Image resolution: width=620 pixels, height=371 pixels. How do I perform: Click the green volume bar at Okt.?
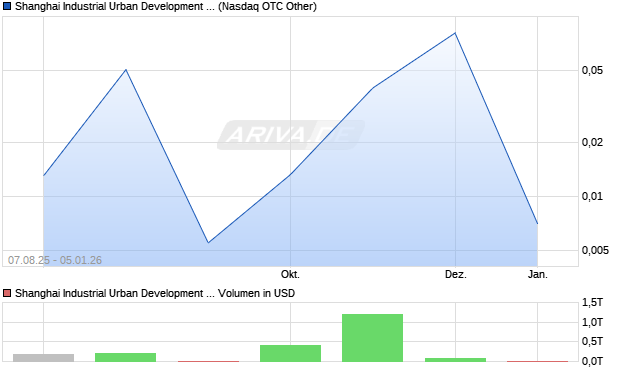(x=290, y=353)
